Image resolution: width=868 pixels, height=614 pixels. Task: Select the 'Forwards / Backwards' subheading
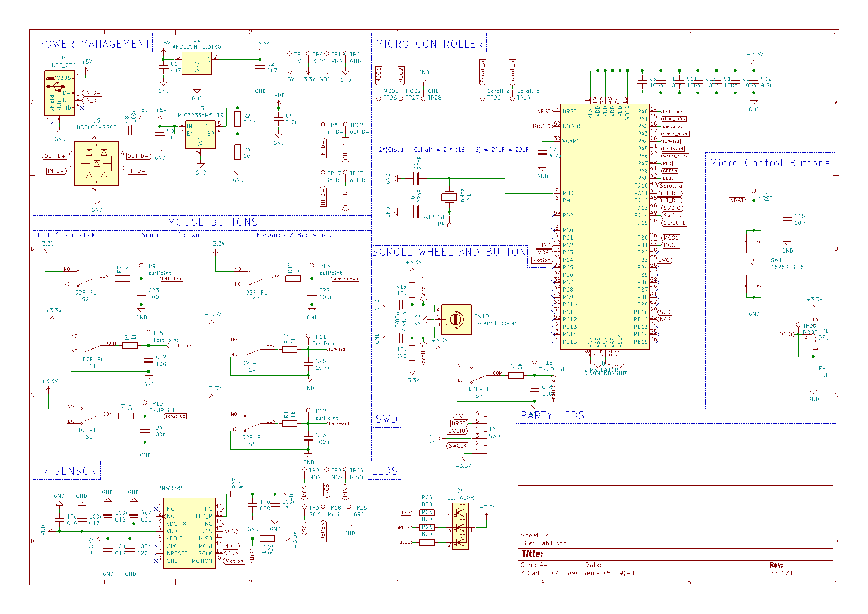pyautogui.click(x=294, y=235)
